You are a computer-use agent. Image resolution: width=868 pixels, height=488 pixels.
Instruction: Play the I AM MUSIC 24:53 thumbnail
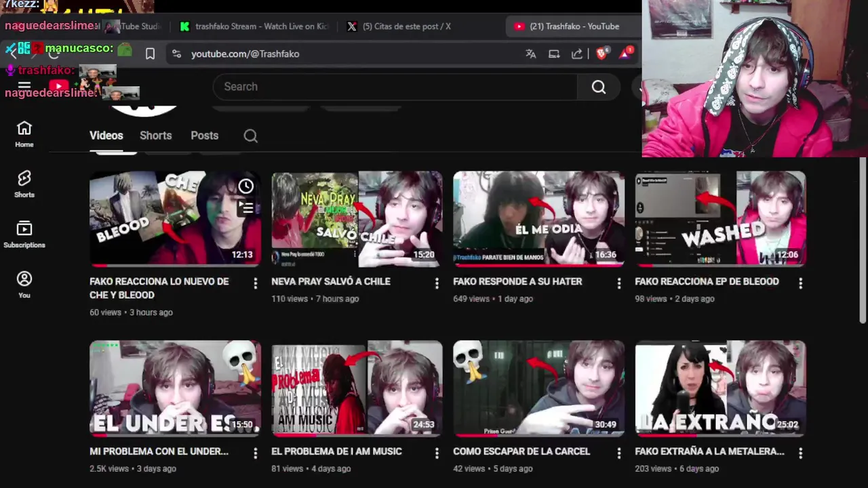pos(357,388)
